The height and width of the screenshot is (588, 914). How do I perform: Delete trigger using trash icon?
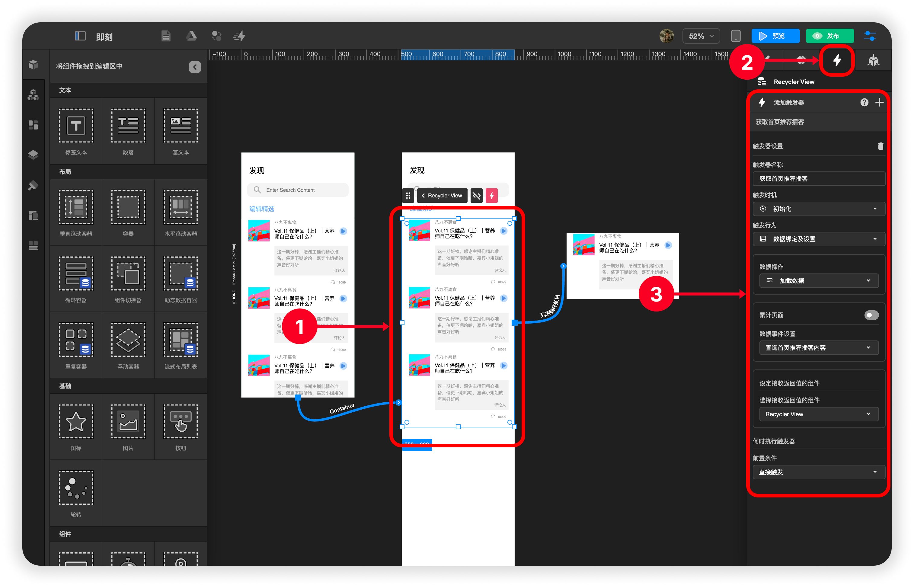tap(880, 146)
